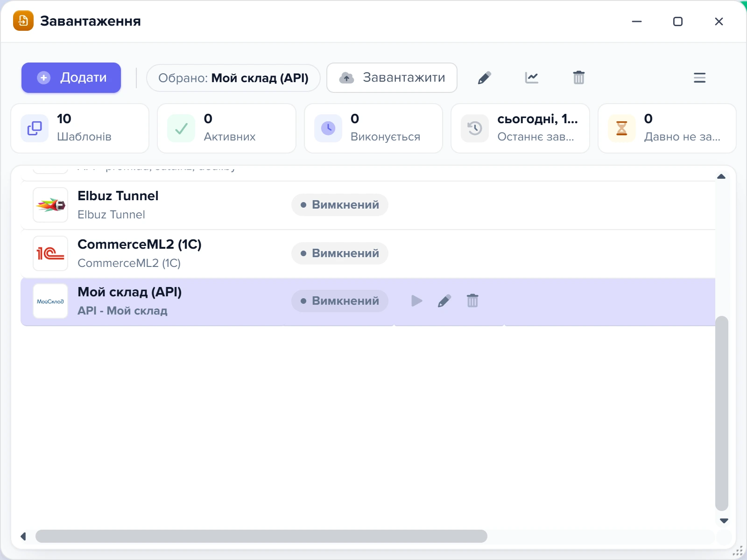Viewport: 747px width, 560px height.
Task: Toggle the Вимкнений status of CommerceML2 (1C)
Action: tap(340, 253)
